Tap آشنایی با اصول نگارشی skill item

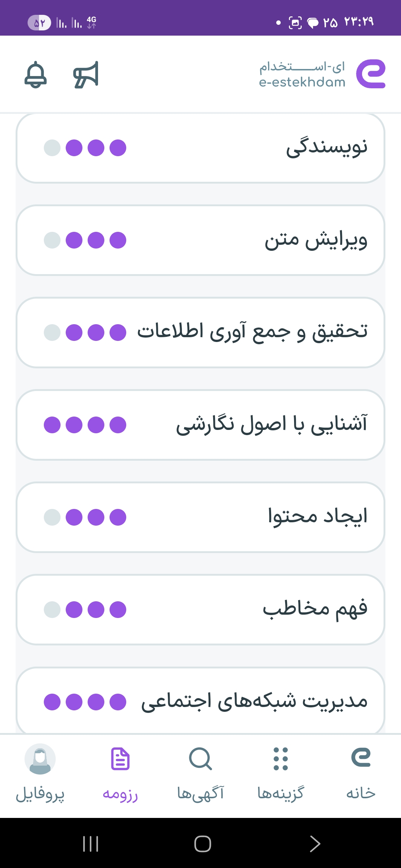tap(271, 425)
